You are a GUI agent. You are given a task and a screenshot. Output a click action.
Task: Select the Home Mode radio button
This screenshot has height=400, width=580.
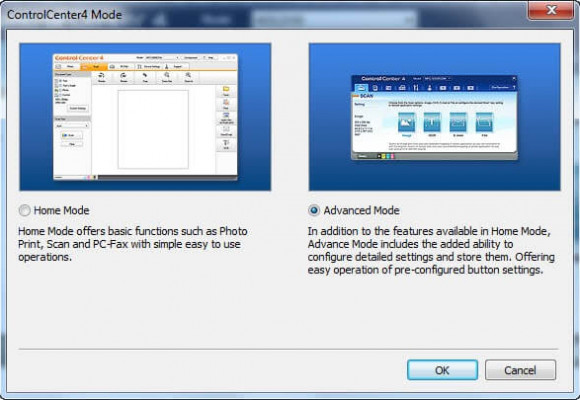[24, 211]
